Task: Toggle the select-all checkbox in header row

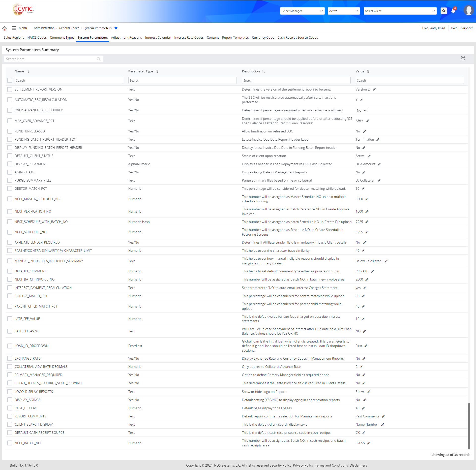Action: click(x=10, y=80)
